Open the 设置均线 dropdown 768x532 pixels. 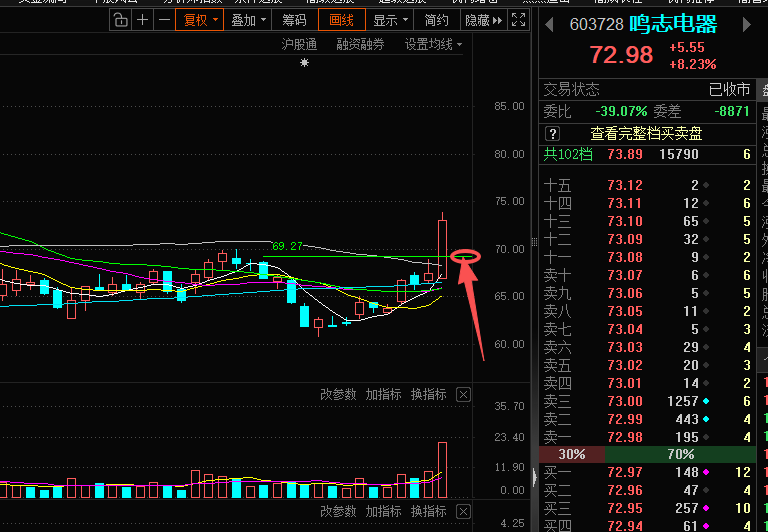[433, 45]
